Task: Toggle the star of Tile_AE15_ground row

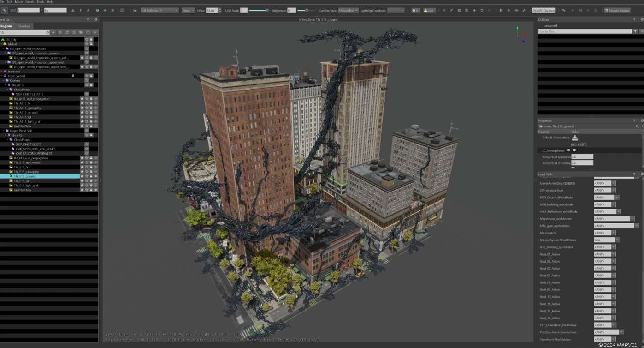Action: 87,113
